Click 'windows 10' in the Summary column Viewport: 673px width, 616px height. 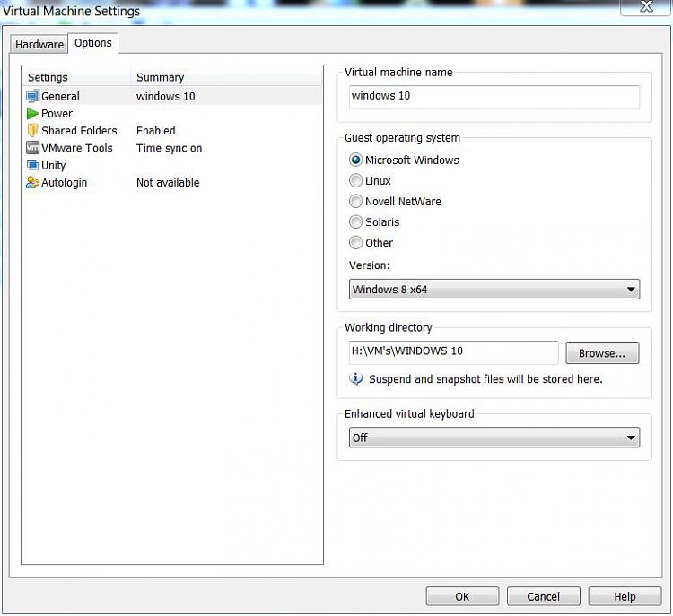[x=166, y=97]
